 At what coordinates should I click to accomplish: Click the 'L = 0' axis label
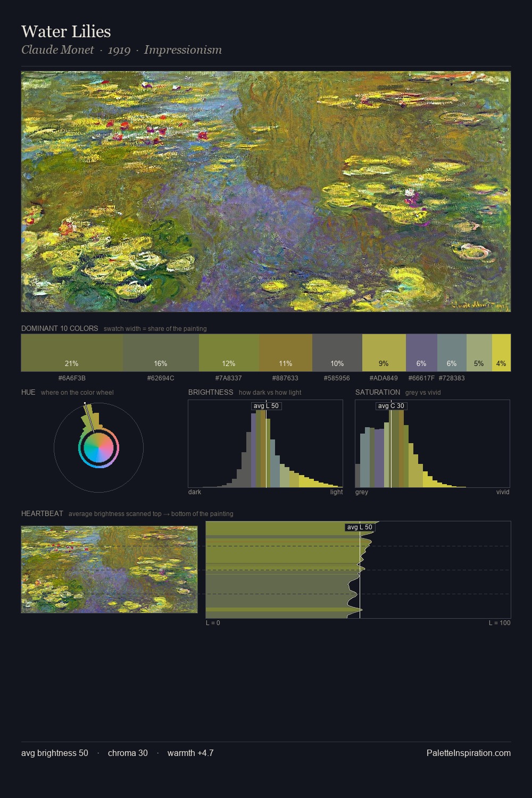pyautogui.click(x=213, y=623)
